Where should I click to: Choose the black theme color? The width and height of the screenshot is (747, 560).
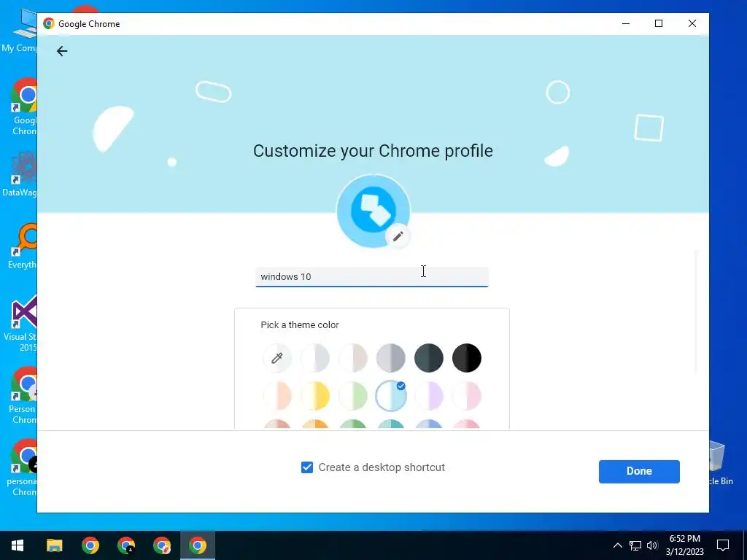point(466,357)
